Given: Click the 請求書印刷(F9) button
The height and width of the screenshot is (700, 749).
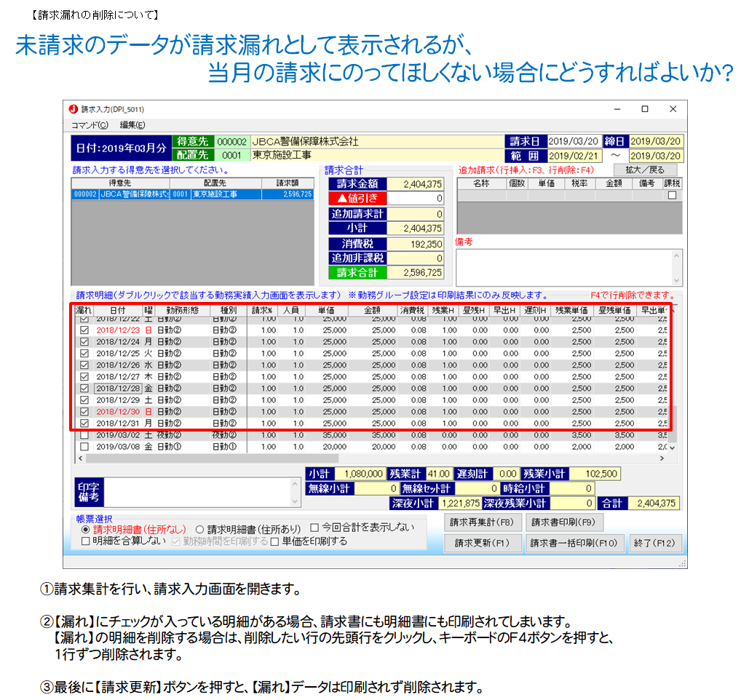Looking at the screenshot, I should [564, 522].
